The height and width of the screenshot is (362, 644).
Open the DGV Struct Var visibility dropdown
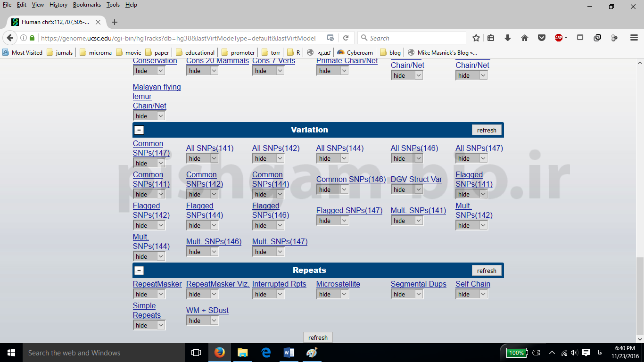click(x=406, y=189)
